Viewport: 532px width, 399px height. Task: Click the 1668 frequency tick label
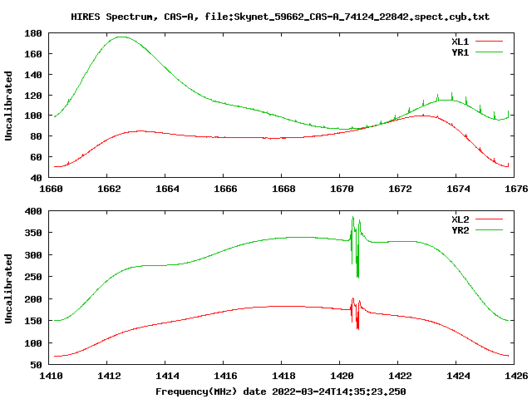[283, 189]
